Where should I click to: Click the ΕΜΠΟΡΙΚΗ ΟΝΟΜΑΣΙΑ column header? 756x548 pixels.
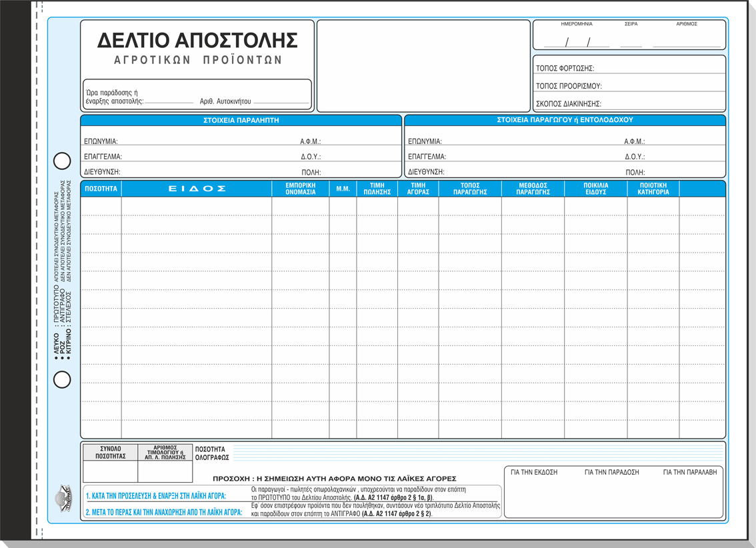tap(301, 189)
